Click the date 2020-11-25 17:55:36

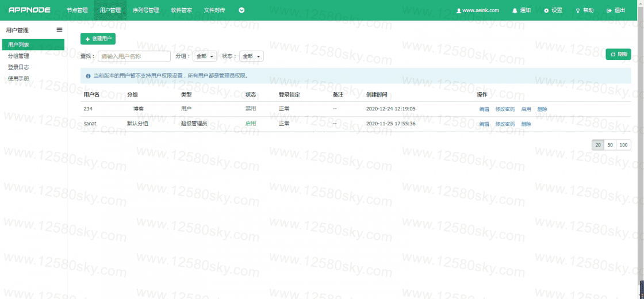pyautogui.click(x=390, y=123)
